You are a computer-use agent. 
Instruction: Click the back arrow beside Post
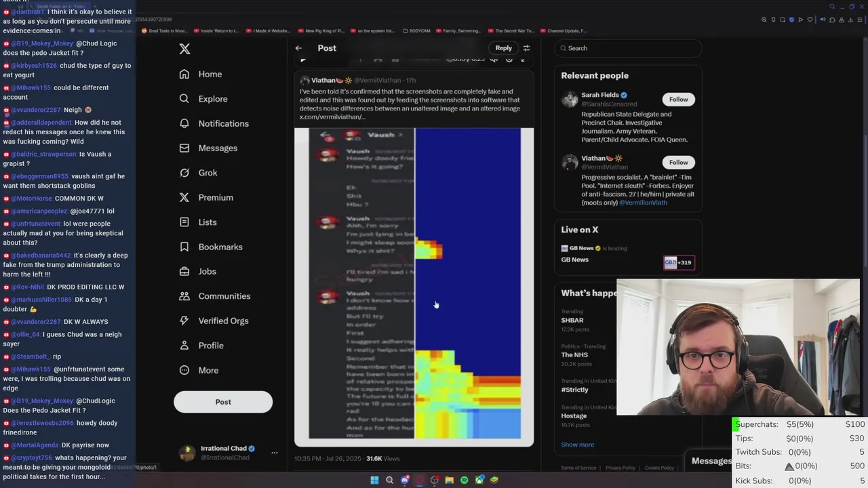[298, 48]
